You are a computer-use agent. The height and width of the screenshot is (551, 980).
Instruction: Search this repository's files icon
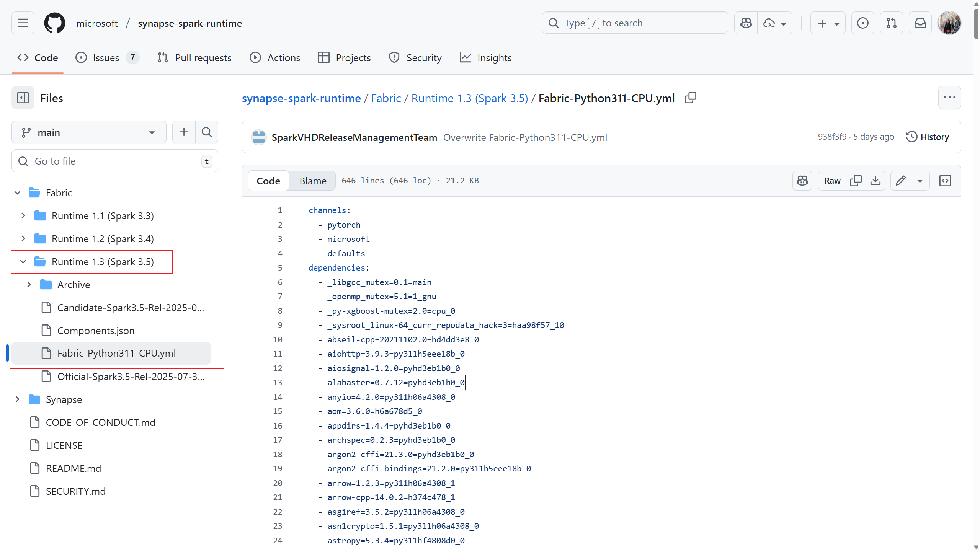pos(207,132)
